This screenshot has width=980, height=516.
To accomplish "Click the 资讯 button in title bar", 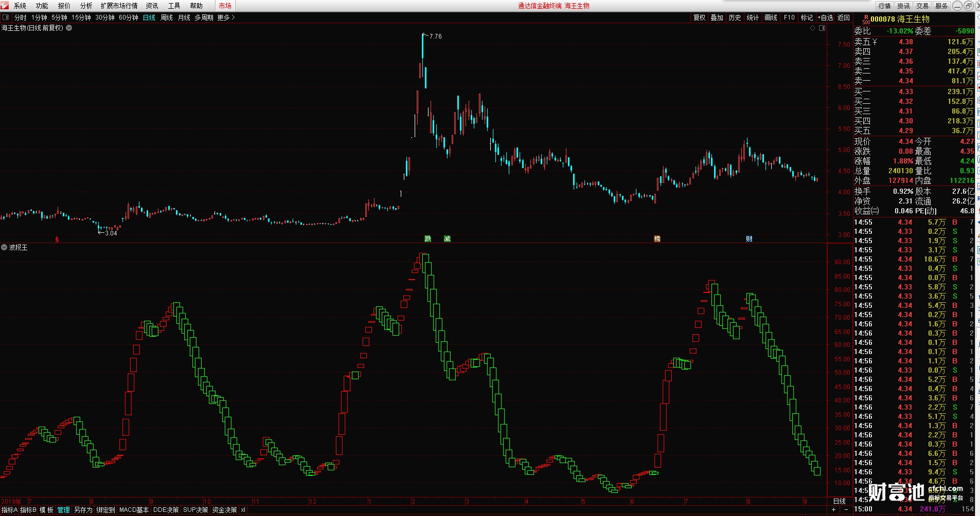I will [x=903, y=6].
